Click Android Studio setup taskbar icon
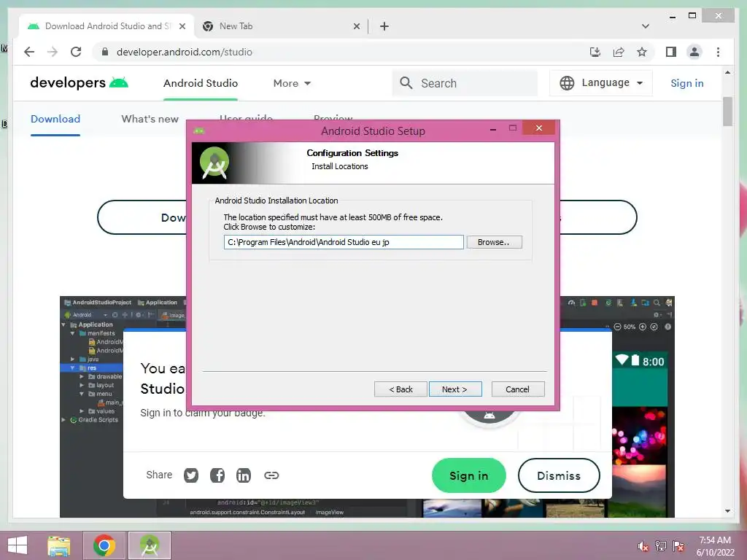 (x=149, y=545)
